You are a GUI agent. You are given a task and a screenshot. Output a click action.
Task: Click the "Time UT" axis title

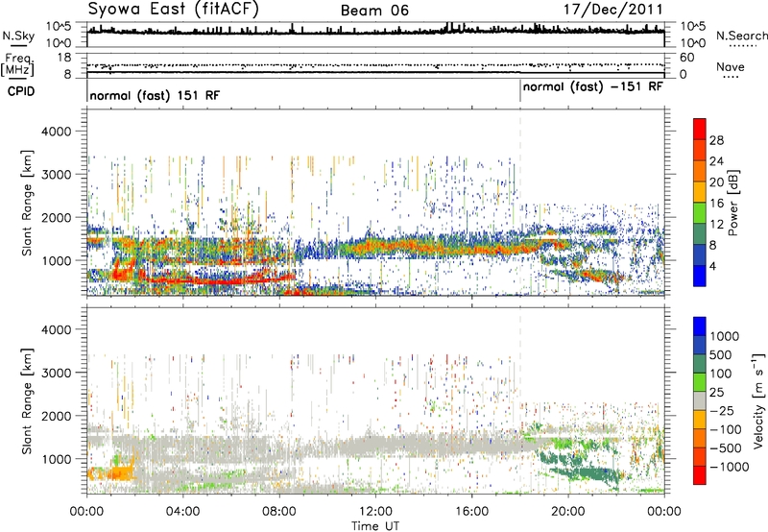point(375,526)
